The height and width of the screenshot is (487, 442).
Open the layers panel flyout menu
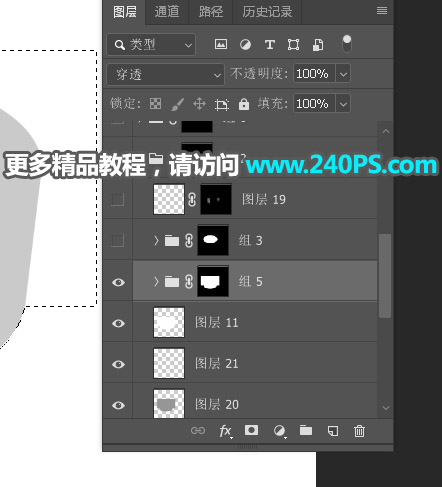coord(382,11)
